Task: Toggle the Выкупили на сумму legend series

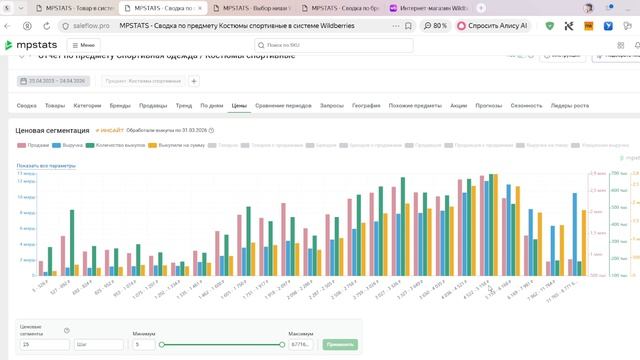Action: (177, 145)
